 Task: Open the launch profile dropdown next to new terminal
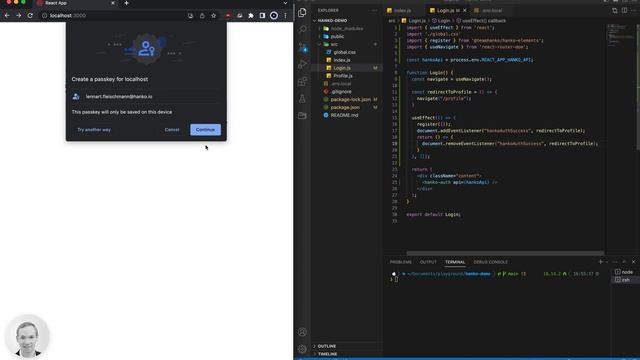(607, 262)
